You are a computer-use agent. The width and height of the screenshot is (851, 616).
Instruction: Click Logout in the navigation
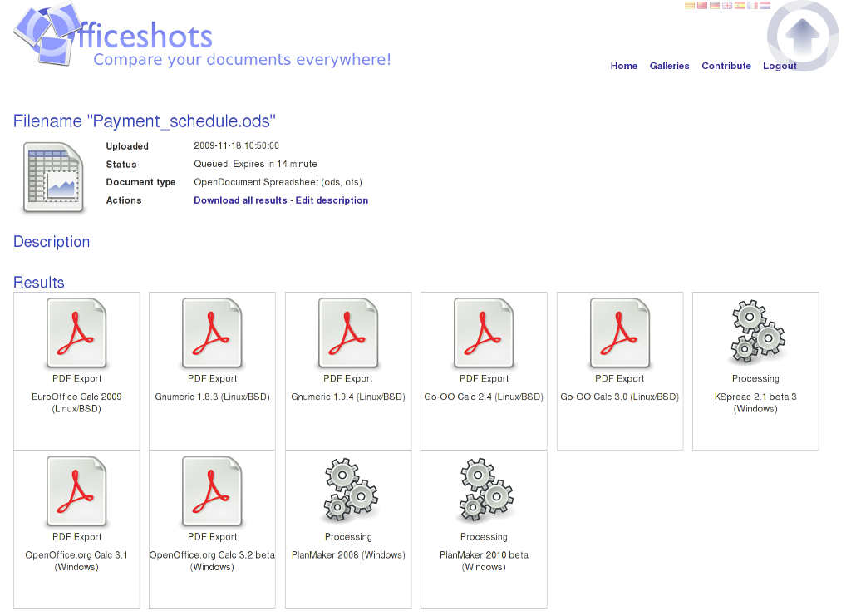780,66
